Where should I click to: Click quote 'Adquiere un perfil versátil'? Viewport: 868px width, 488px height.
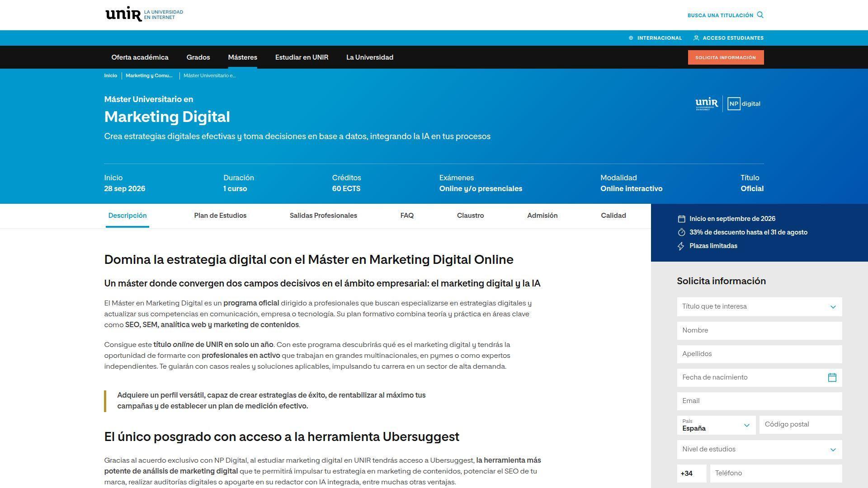[271, 401]
